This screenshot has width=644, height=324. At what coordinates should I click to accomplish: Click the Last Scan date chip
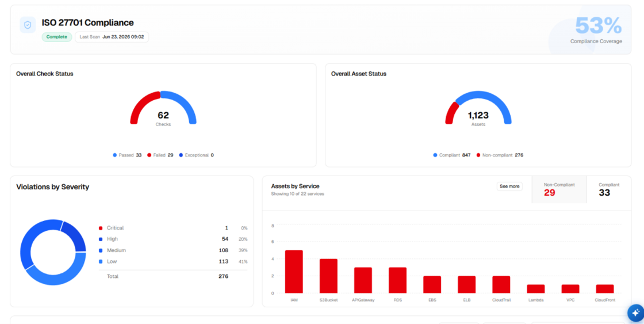tap(112, 37)
